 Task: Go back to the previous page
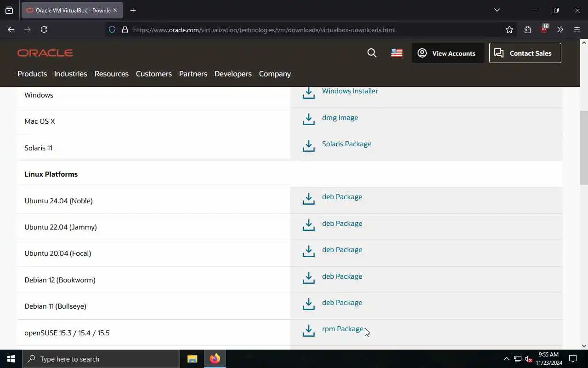[11, 29]
